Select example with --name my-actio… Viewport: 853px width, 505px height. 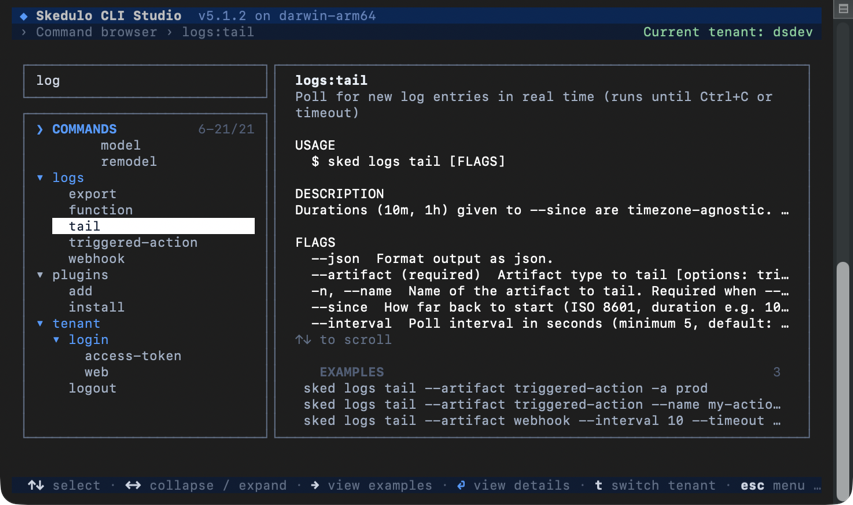(542, 404)
